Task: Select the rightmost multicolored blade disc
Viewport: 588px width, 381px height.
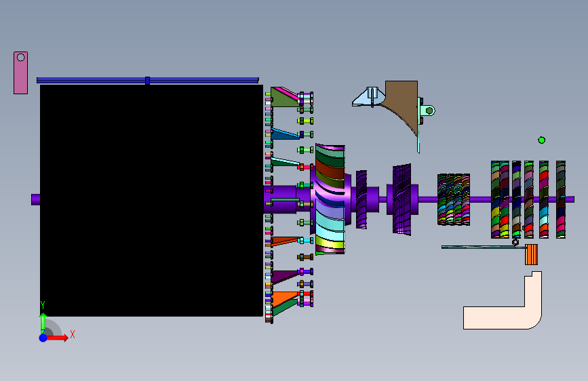Action: tap(561, 199)
